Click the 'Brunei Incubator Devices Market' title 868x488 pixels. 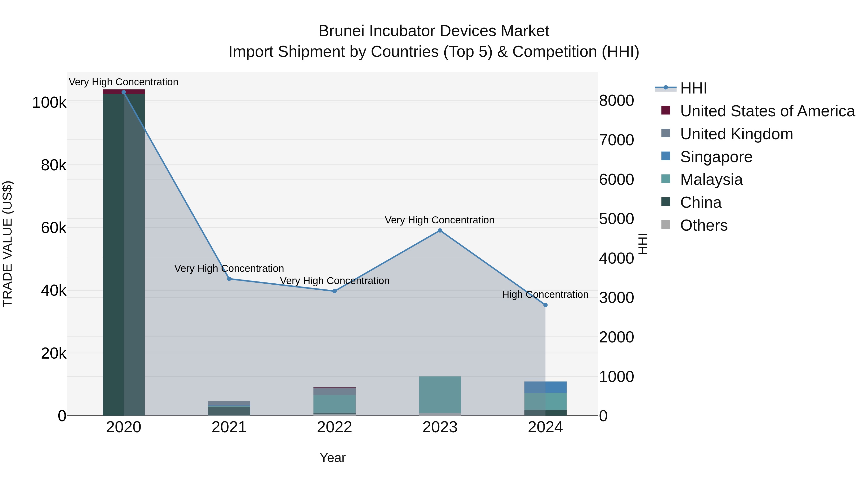[434, 31]
